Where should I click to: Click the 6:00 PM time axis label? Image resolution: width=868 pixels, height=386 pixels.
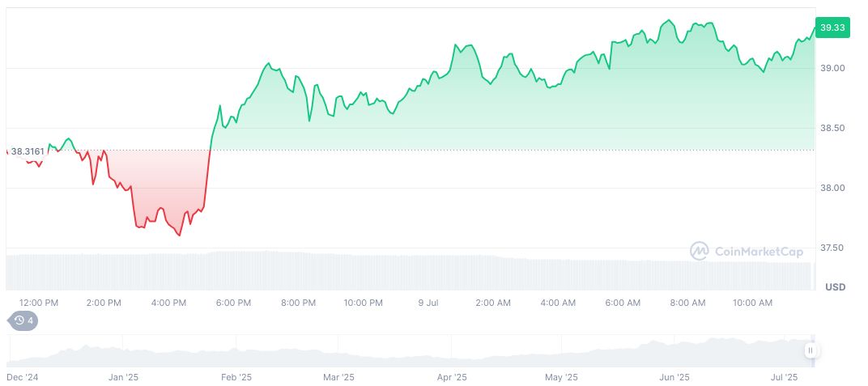(233, 303)
